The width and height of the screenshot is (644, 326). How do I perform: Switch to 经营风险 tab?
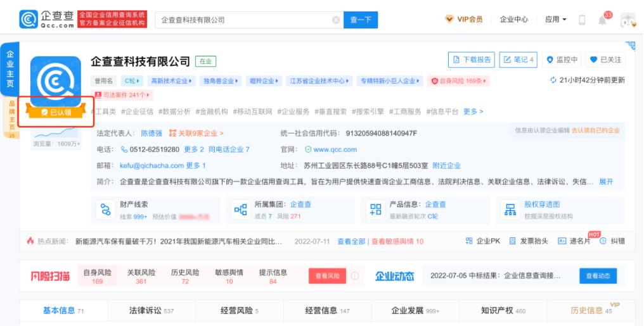(x=239, y=310)
